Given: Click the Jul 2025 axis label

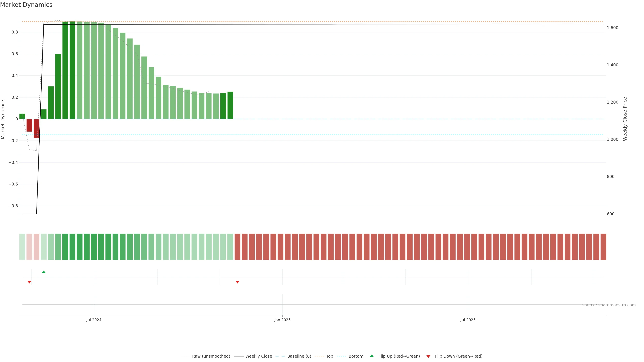Looking at the screenshot, I should click(x=468, y=320).
